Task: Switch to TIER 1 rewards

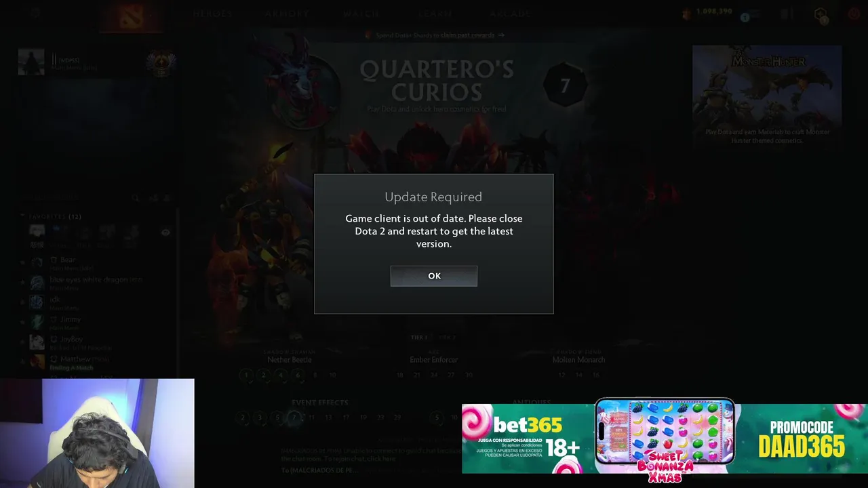Action: [x=419, y=337]
